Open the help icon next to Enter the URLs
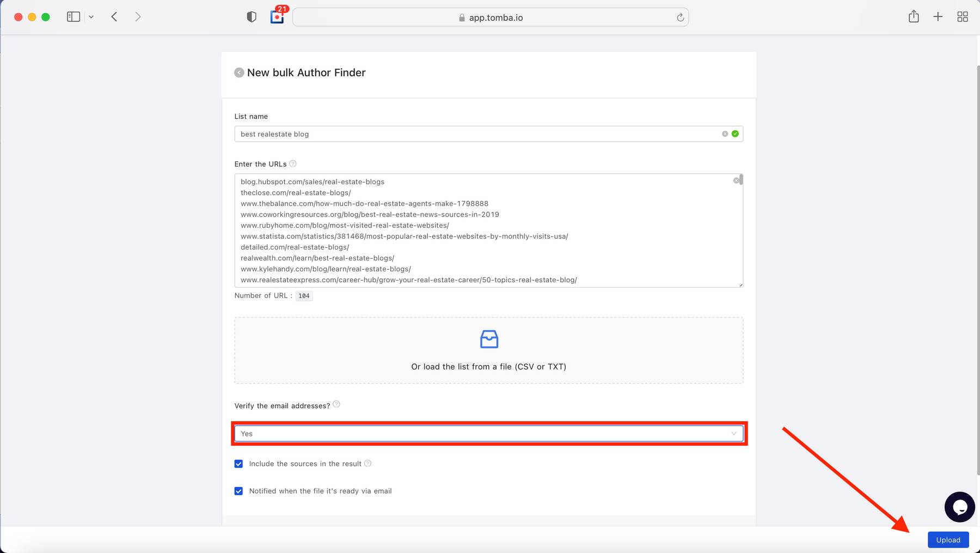 (x=293, y=163)
